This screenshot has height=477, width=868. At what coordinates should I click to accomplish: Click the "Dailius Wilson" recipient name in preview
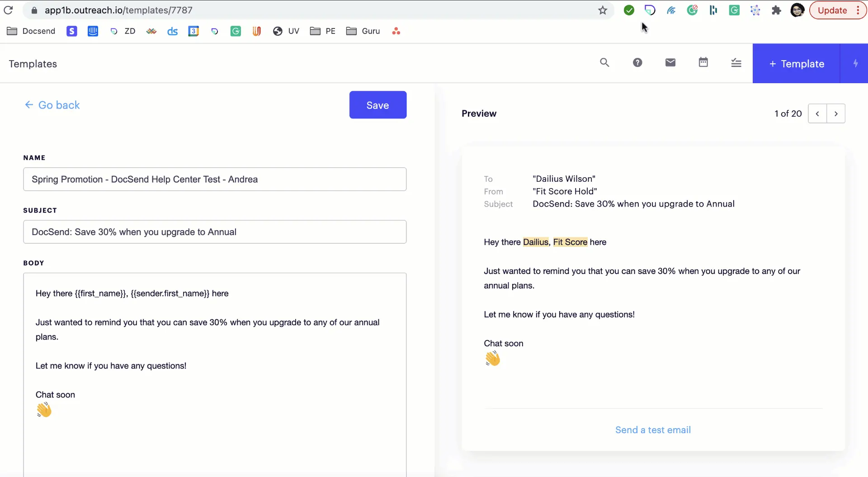(x=564, y=179)
